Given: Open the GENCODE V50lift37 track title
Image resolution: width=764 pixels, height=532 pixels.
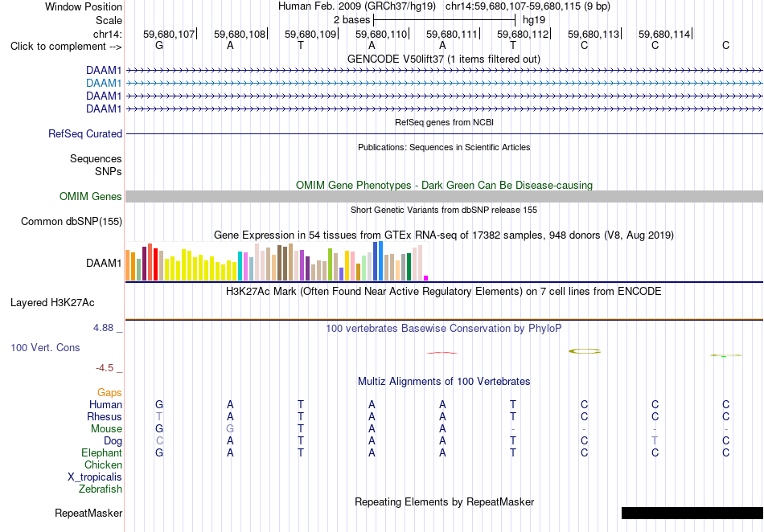Looking at the screenshot, I should (x=444, y=59).
